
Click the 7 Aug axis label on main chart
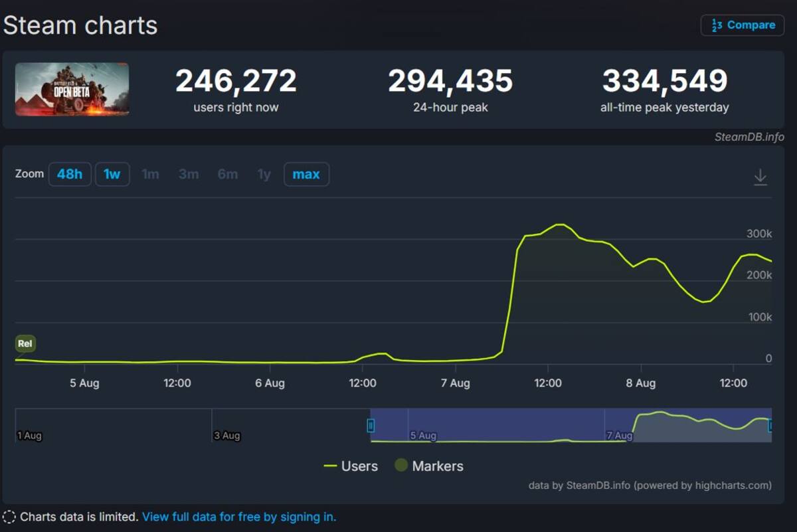tap(456, 383)
